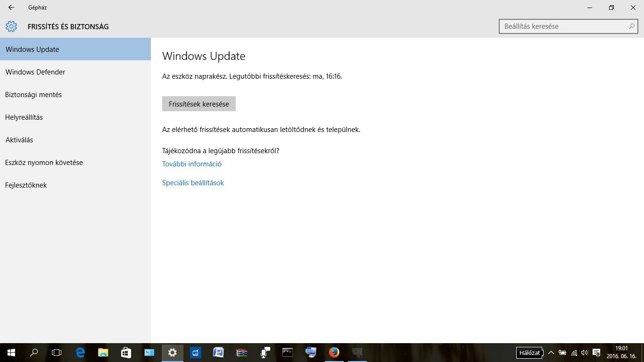Show hidden tray icons with the chevron

pyautogui.click(x=551, y=353)
